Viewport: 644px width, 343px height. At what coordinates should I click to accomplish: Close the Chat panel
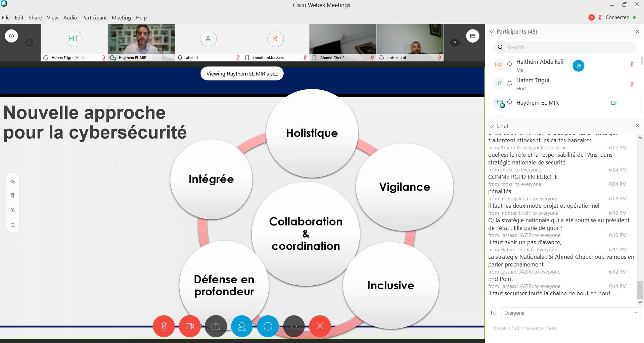(637, 126)
